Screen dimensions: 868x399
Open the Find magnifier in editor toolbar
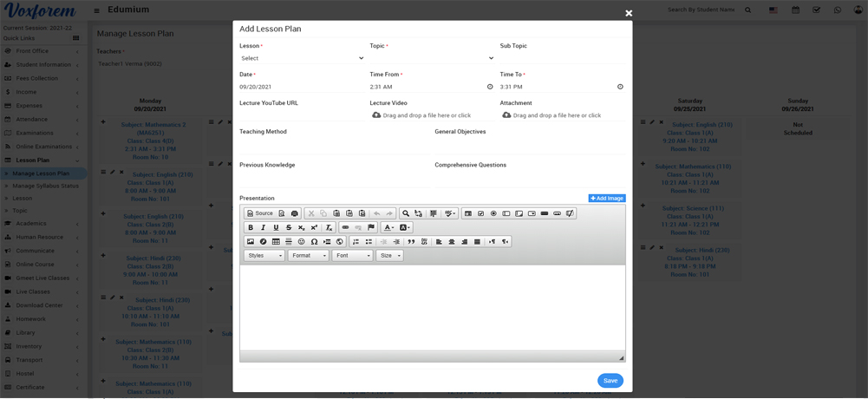(406, 213)
